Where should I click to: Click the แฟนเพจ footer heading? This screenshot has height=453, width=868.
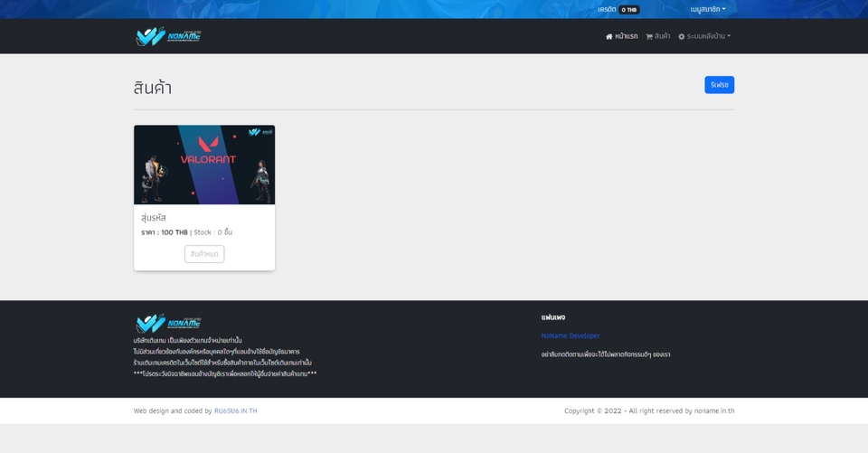[553, 317]
